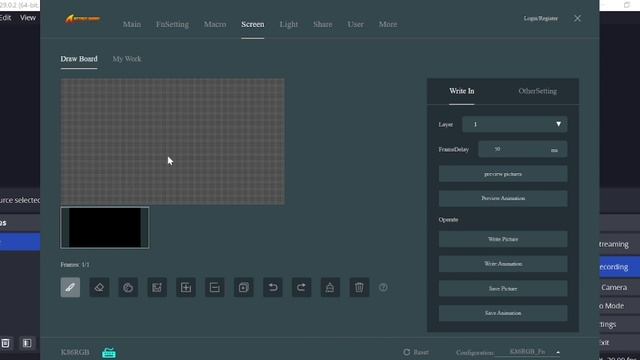This screenshot has width=640, height=360.
Task: Click the Save Animation button
Action: tap(503, 313)
